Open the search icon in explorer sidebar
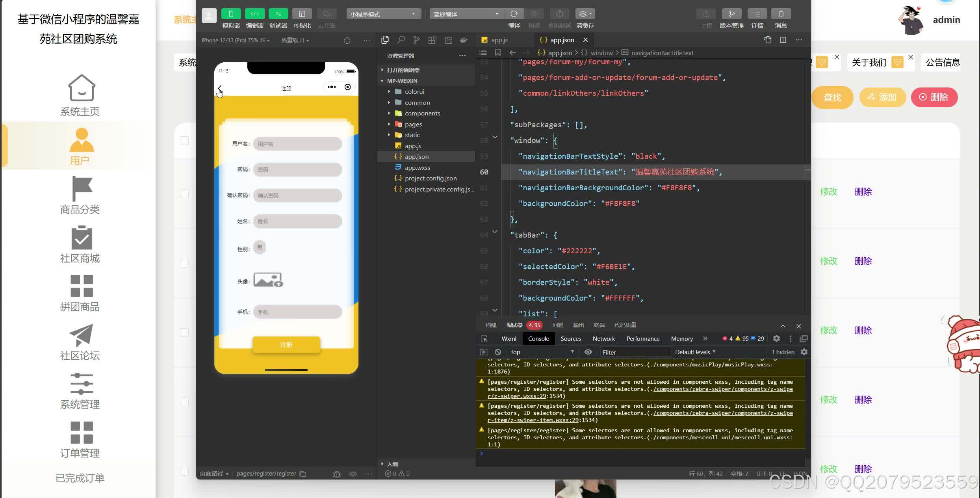980x498 pixels. click(x=401, y=40)
